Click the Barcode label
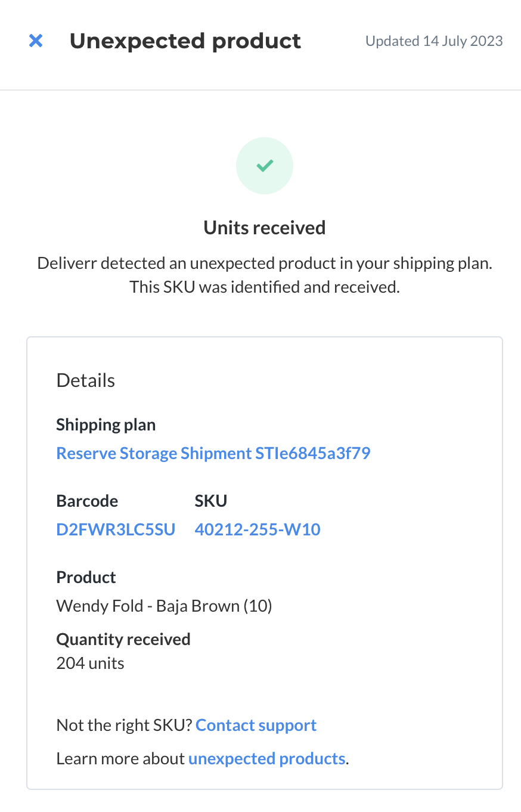The height and width of the screenshot is (812, 521). [87, 501]
